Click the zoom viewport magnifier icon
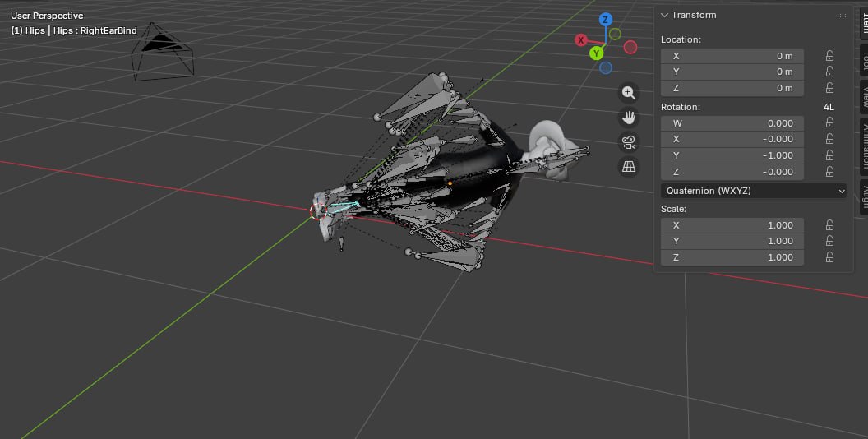868x439 pixels. coord(628,93)
